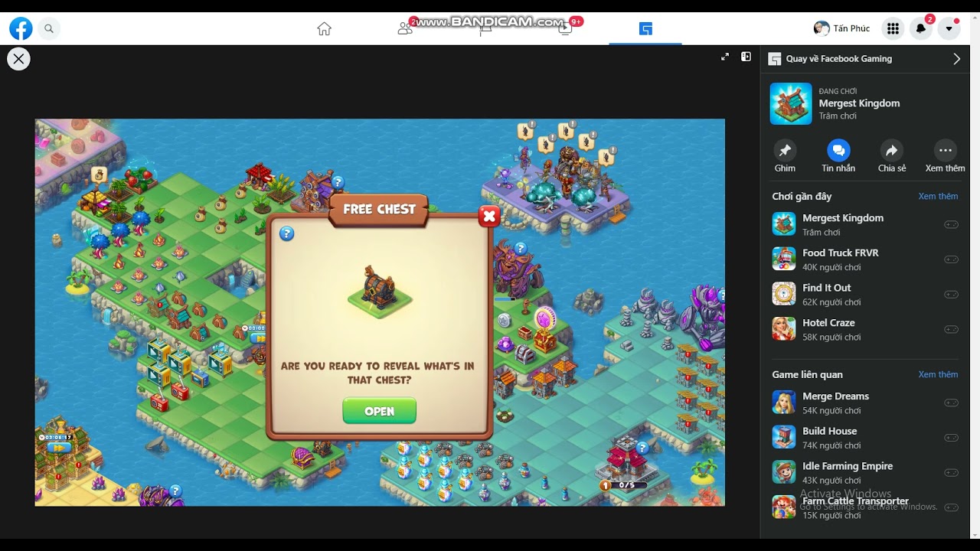Open the Facebook home logo
The height and width of the screenshot is (551, 980).
pyautogui.click(x=21, y=29)
